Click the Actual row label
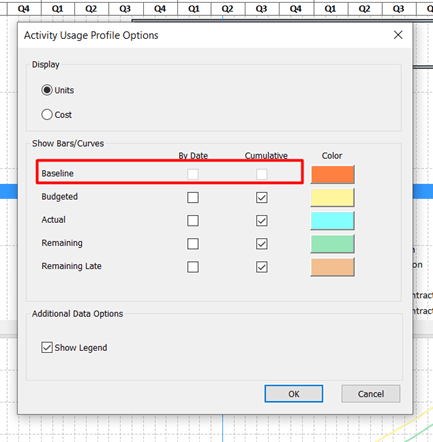This screenshot has height=442, width=433. coord(53,220)
